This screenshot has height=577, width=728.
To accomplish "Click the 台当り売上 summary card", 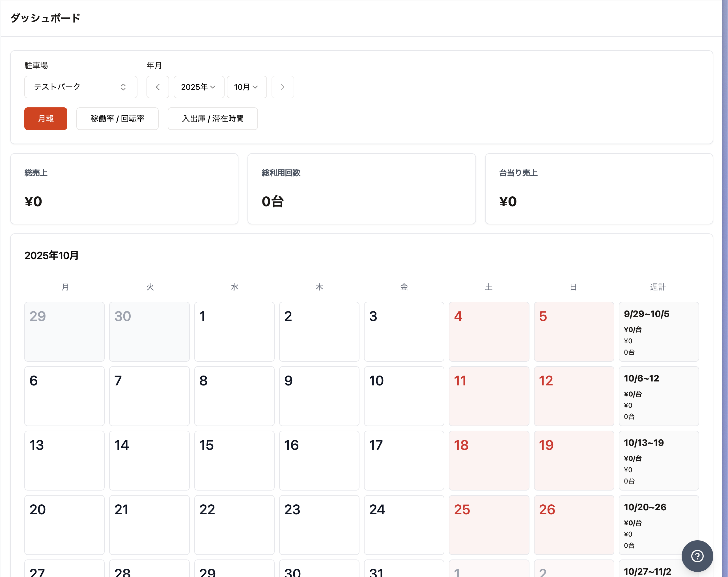I will coord(599,189).
